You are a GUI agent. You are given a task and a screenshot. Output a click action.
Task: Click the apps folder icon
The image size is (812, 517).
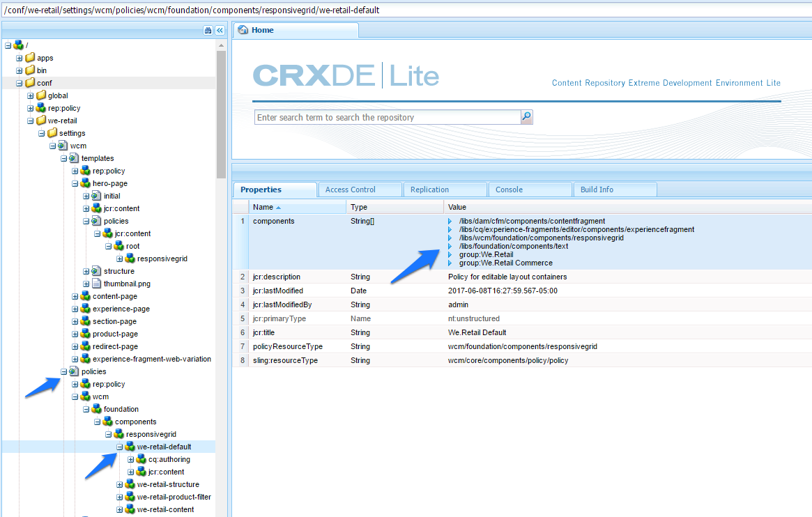click(x=30, y=58)
